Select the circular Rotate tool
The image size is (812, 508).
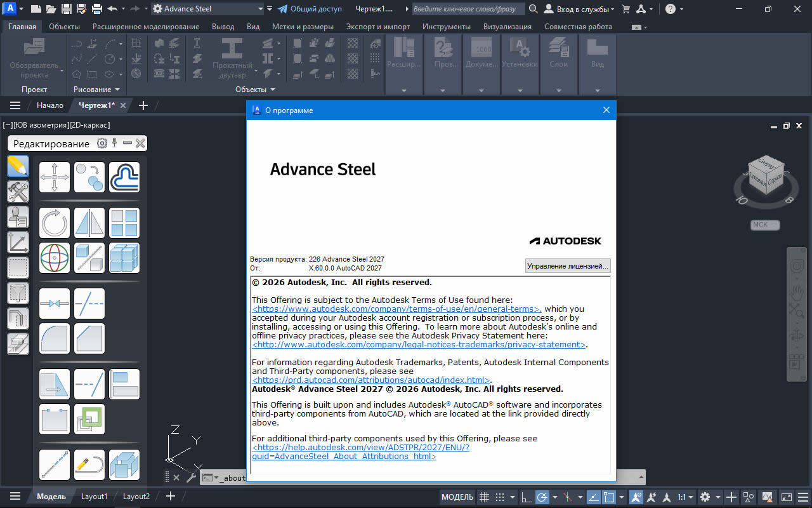click(x=55, y=223)
